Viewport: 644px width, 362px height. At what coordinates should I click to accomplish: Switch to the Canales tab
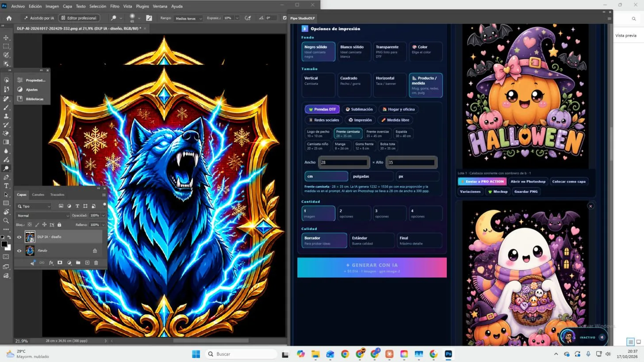click(x=38, y=194)
